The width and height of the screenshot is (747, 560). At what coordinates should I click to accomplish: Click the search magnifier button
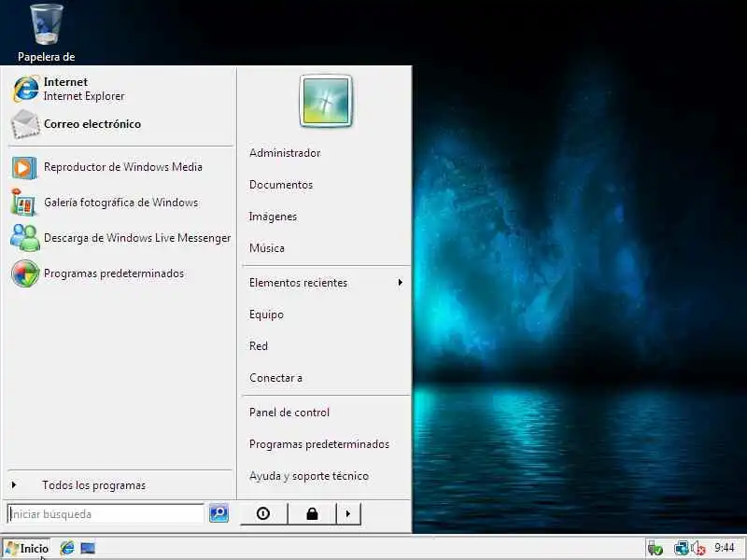pyautogui.click(x=218, y=512)
